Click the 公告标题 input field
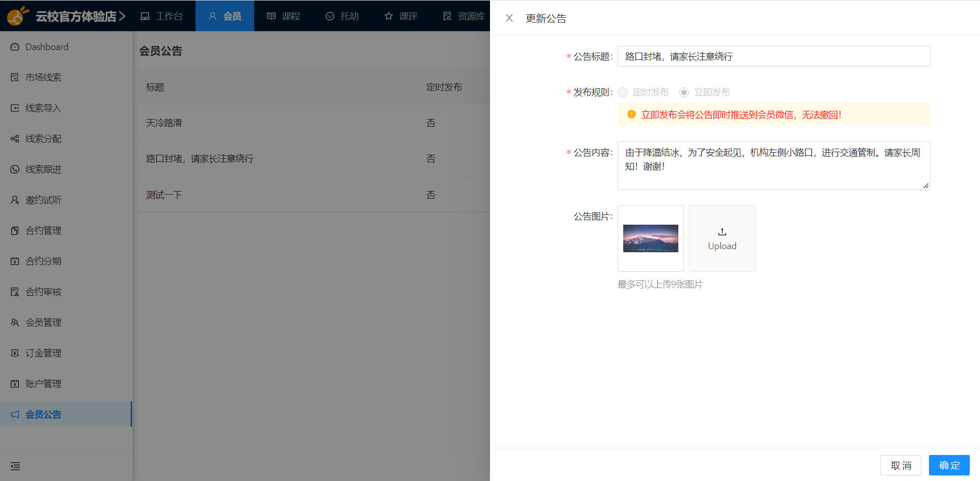The image size is (980, 481). click(774, 56)
